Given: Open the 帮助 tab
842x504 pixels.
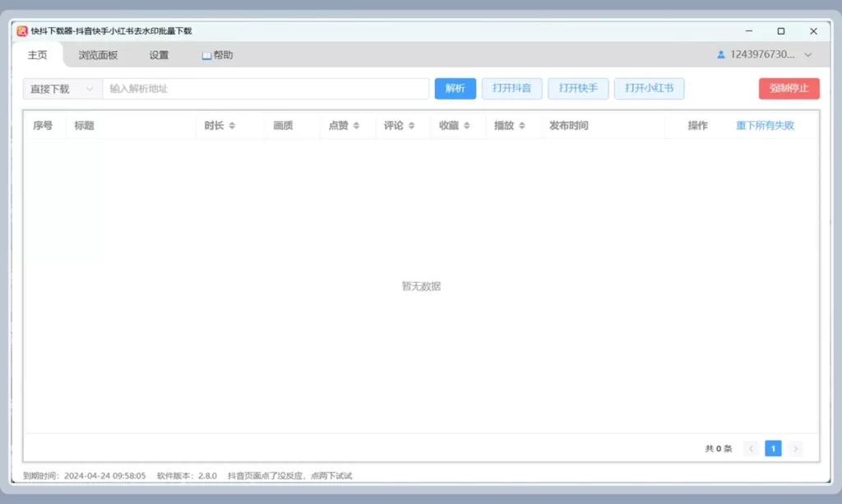Looking at the screenshot, I should coord(217,55).
